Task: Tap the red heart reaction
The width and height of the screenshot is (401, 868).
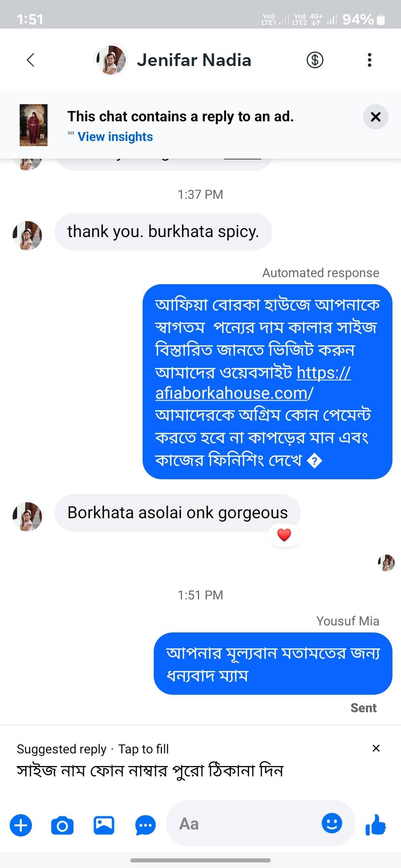Action: pyautogui.click(x=284, y=535)
